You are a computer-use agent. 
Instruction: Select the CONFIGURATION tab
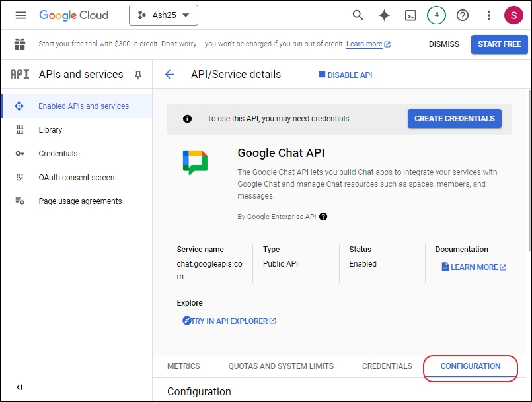pos(471,366)
